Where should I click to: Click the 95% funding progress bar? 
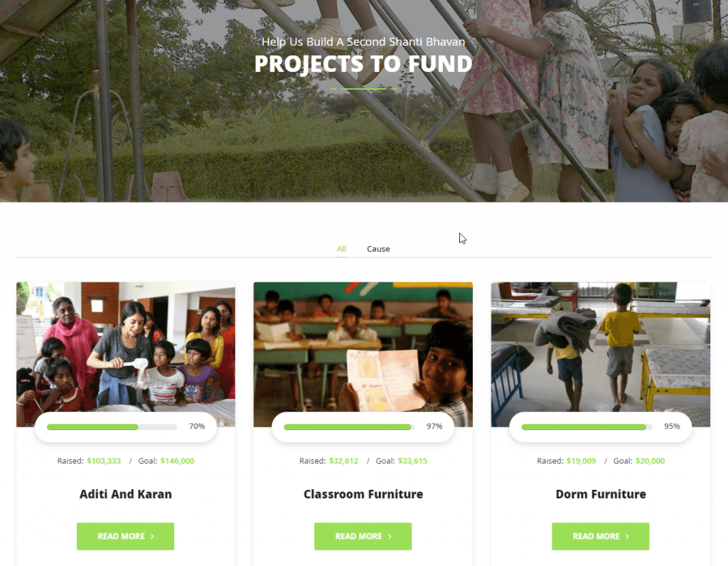(587, 427)
